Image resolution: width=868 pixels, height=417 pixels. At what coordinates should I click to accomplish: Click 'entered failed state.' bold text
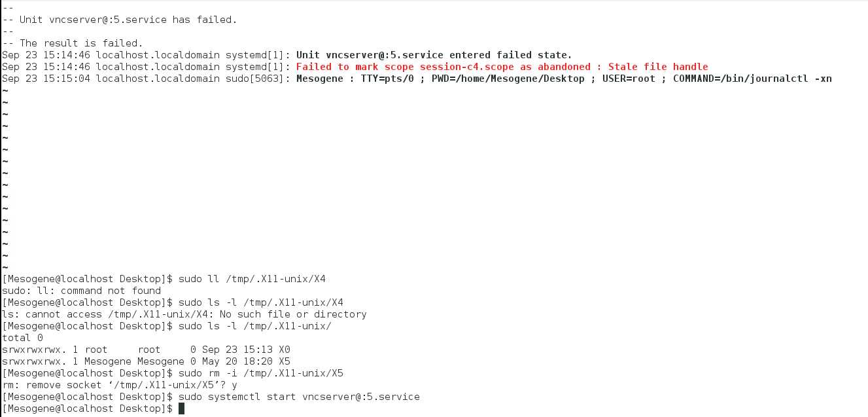tap(511, 55)
